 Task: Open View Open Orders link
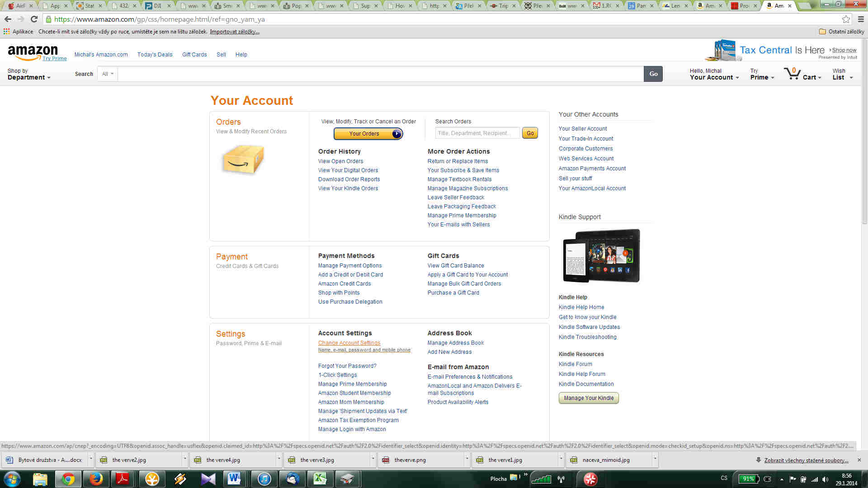click(x=340, y=161)
